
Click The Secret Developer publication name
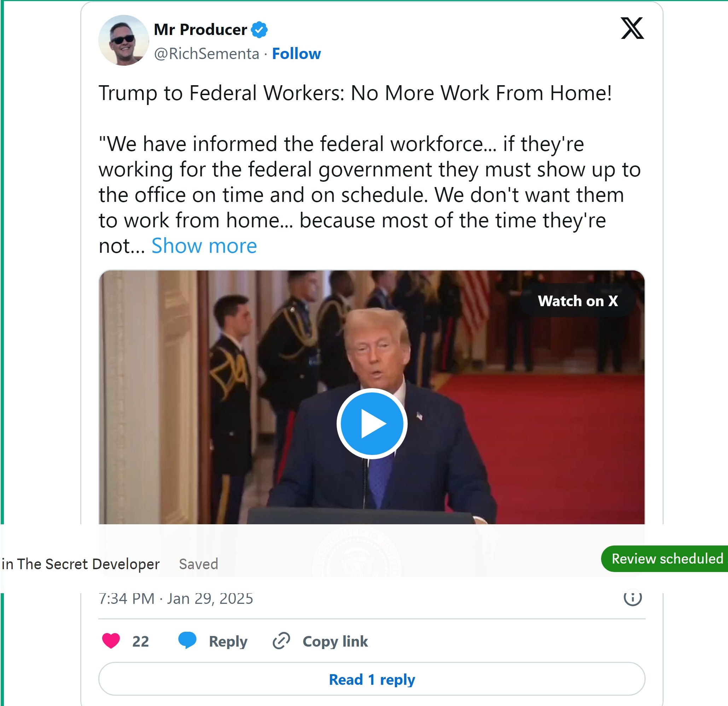[88, 564]
